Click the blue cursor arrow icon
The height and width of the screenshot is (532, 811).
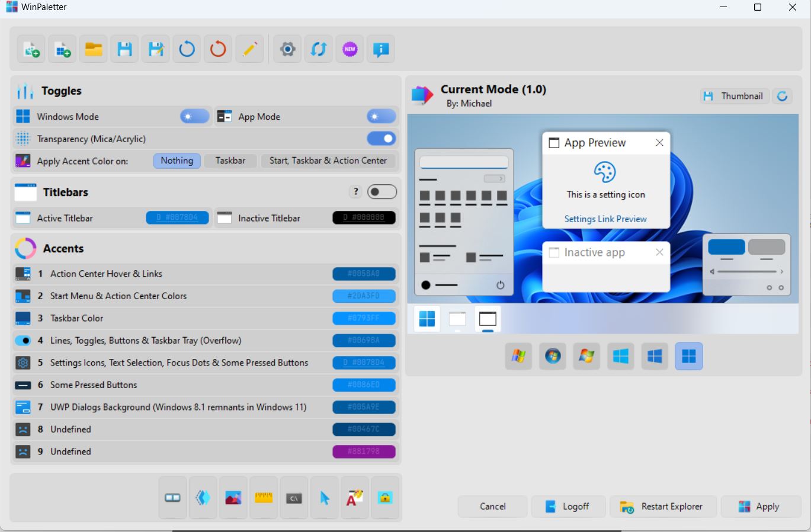point(325,498)
